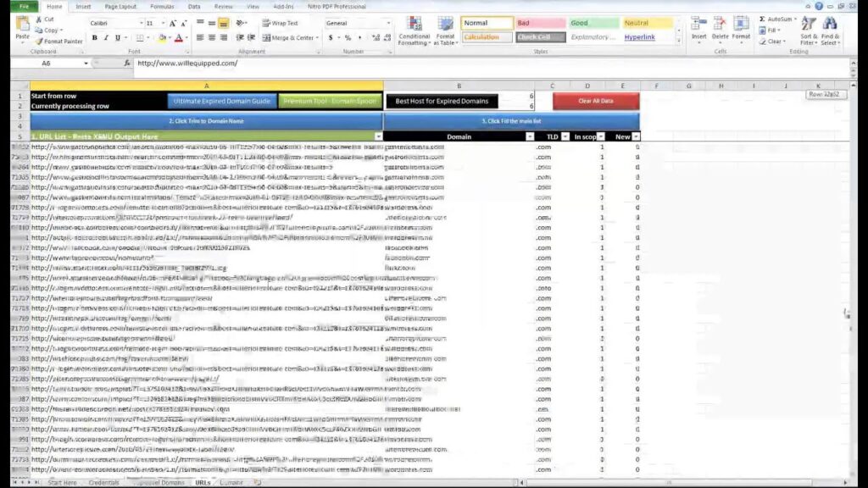Open Find & Select menu

pos(830,31)
